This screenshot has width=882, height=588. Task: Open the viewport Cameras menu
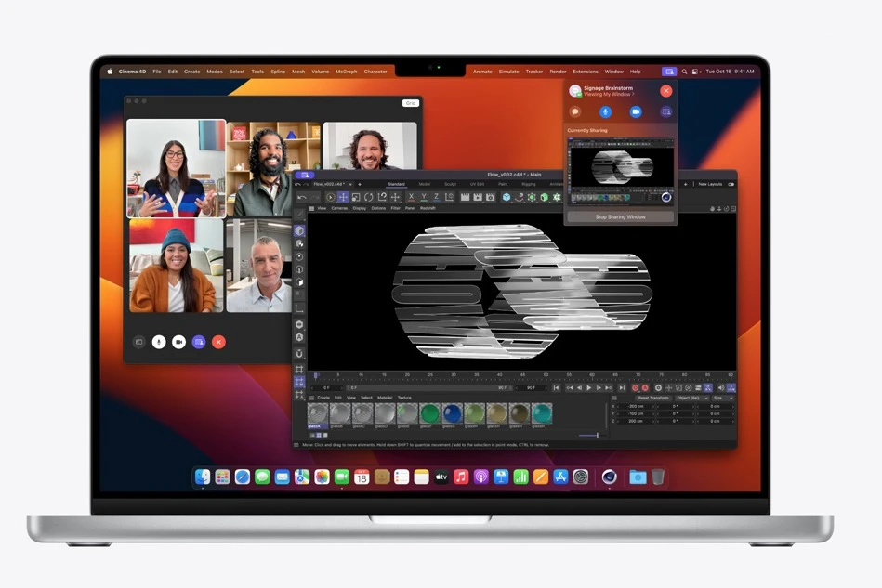339,209
